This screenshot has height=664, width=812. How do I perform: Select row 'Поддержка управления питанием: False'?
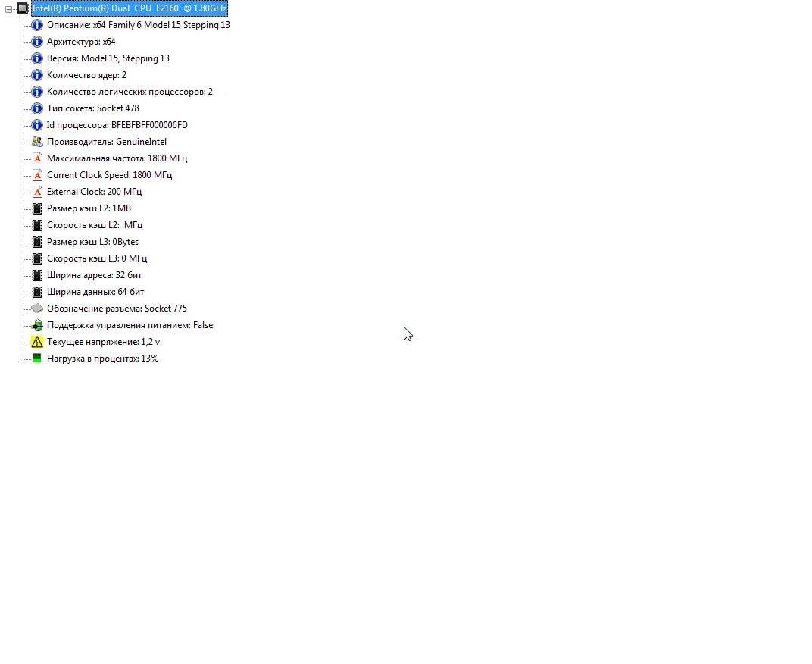(x=130, y=325)
